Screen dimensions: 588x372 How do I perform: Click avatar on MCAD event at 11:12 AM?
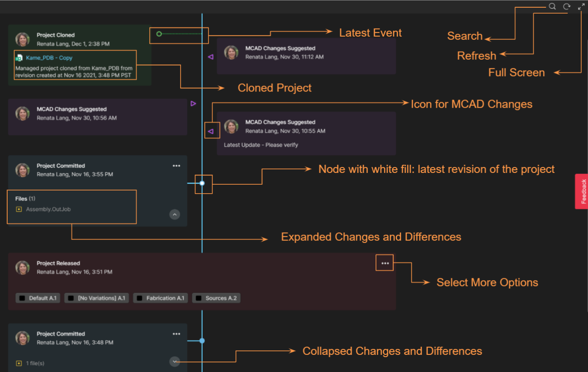[231, 52]
